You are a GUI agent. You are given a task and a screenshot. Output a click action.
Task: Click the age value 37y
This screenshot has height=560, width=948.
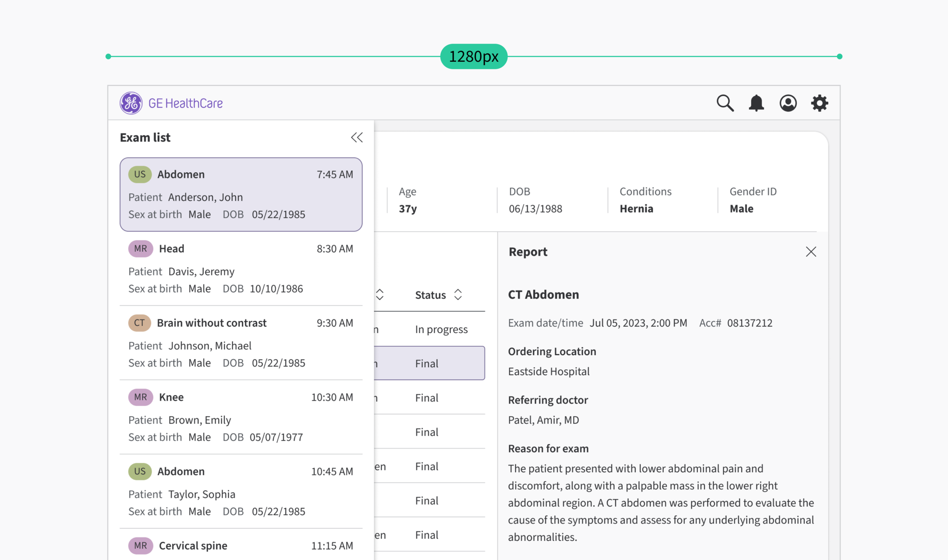[x=408, y=209]
